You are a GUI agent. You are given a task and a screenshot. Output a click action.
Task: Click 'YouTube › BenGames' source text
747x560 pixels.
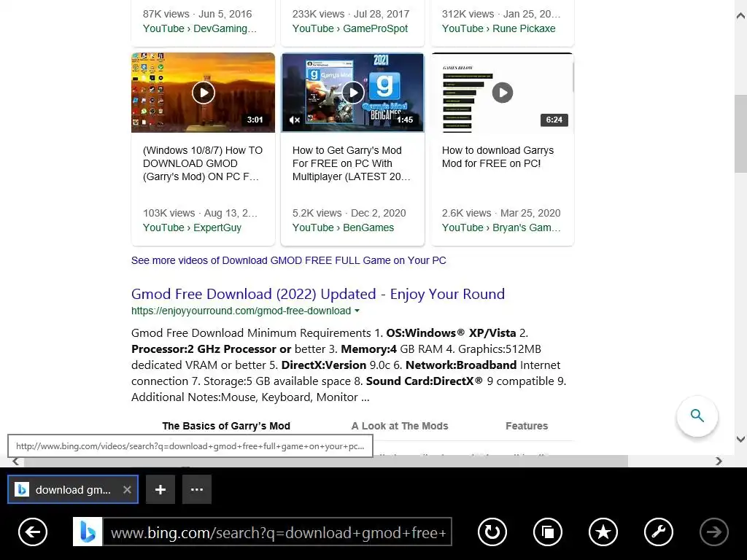pos(343,227)
